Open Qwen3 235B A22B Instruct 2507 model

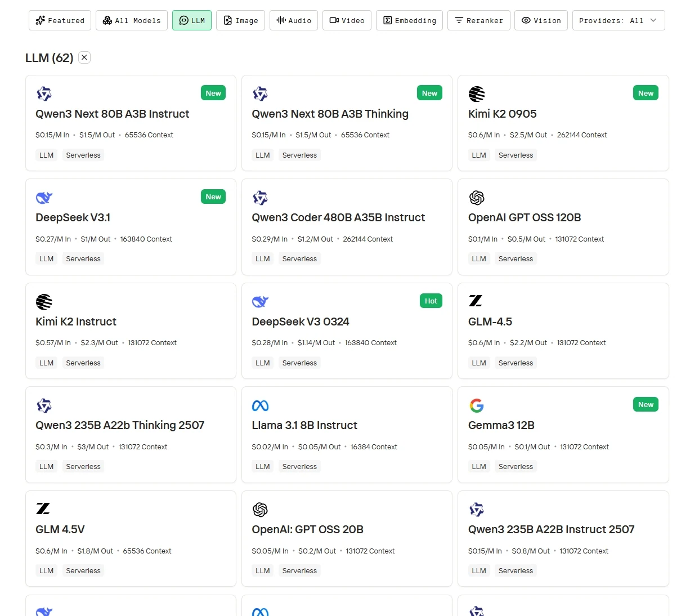552,529
